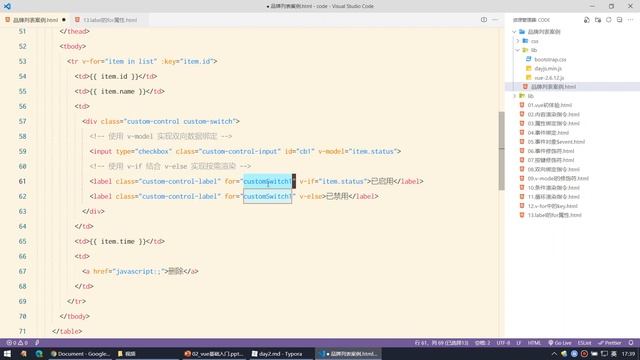Open bootstrap.css in the Explorer
The image size is (640, 360).
click(x=550, y=60)
